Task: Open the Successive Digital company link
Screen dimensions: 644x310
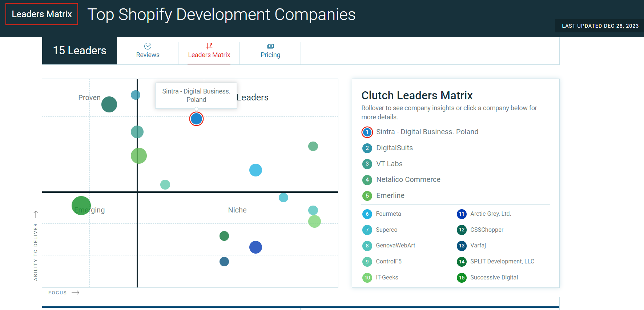Action: (x=494, y=277)
